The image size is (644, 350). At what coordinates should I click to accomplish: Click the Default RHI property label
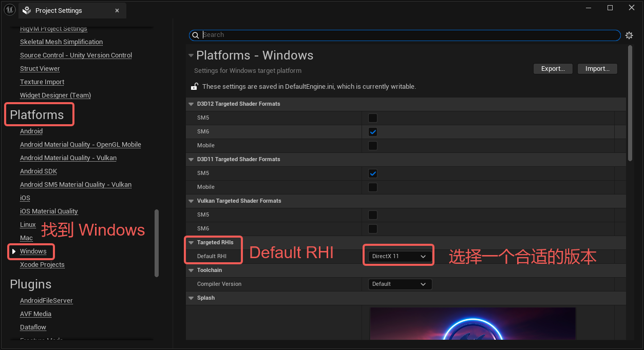click(212, 256)
